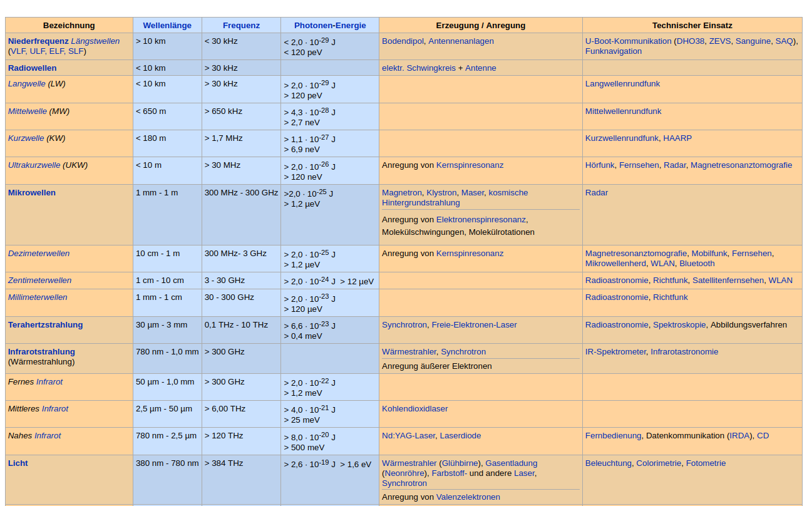This screenshot has height=506, width=812.
Task: Click the Funknavigation link
Action: [x=613, y=51]
